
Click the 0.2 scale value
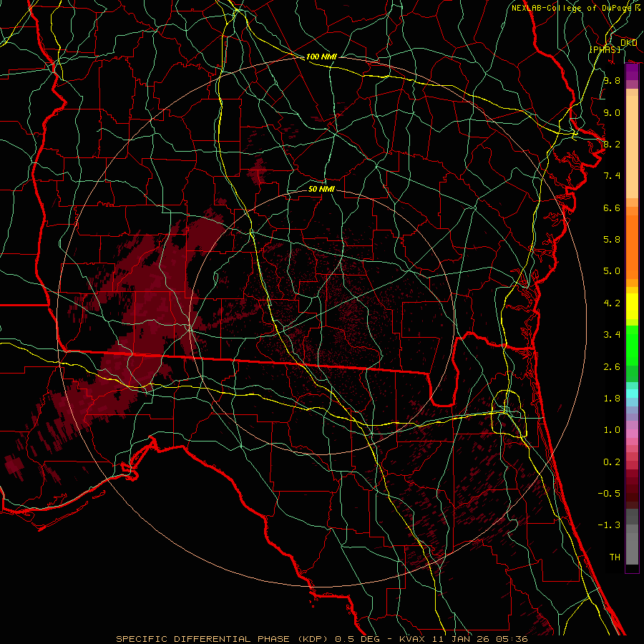[x=612, y=462]
